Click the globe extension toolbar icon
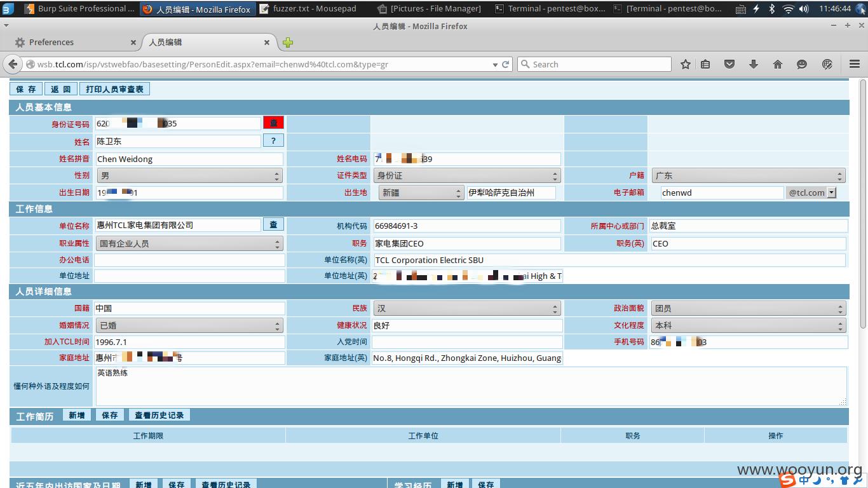 [x=827, y=64]
